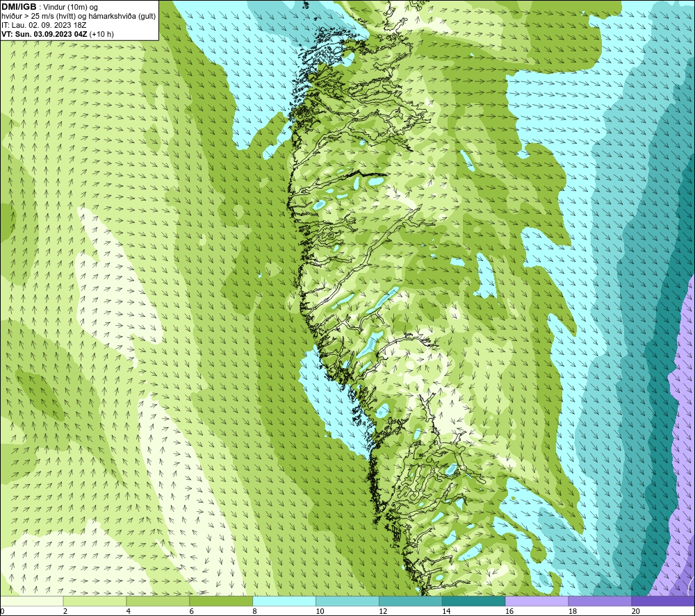Click the legend value label 10
Viewport: 695px width, 616px height.
pos(320,612)
